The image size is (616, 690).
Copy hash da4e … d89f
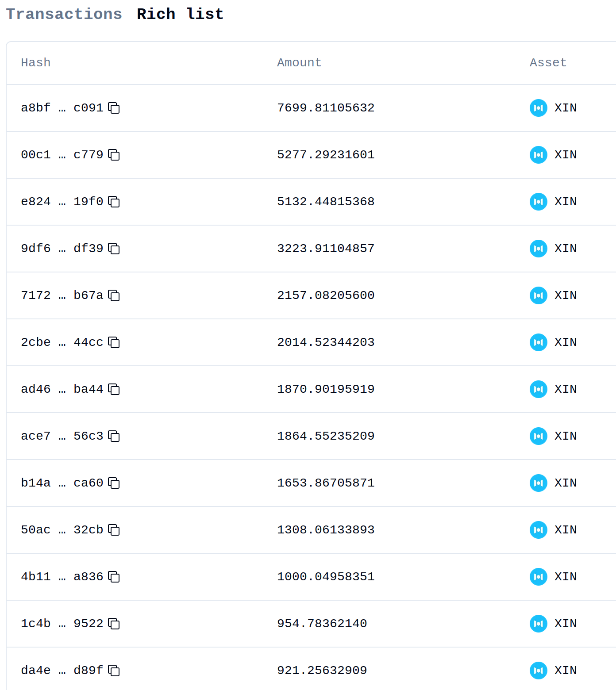[x=114, y=671]
